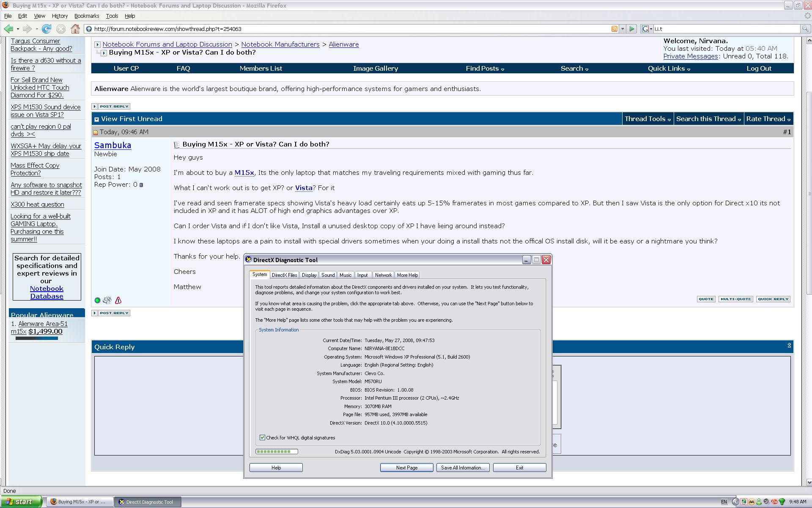This screenshot has height=508, width=812.
Task: Click the Quote button on the post
Action: 706,299
